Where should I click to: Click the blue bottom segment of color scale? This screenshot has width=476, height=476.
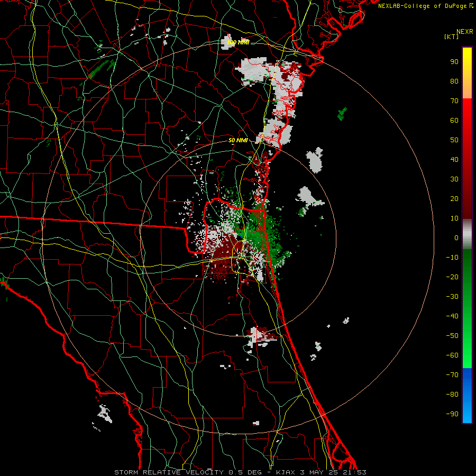[x=467, y=396]
